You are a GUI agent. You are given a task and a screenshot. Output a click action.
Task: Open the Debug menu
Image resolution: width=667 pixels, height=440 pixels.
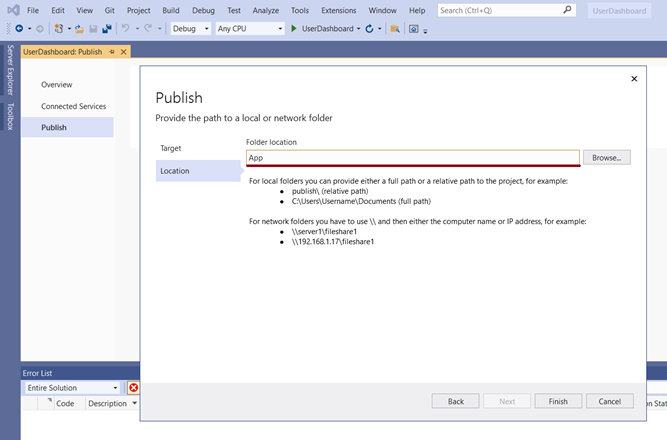pos(203,10)
